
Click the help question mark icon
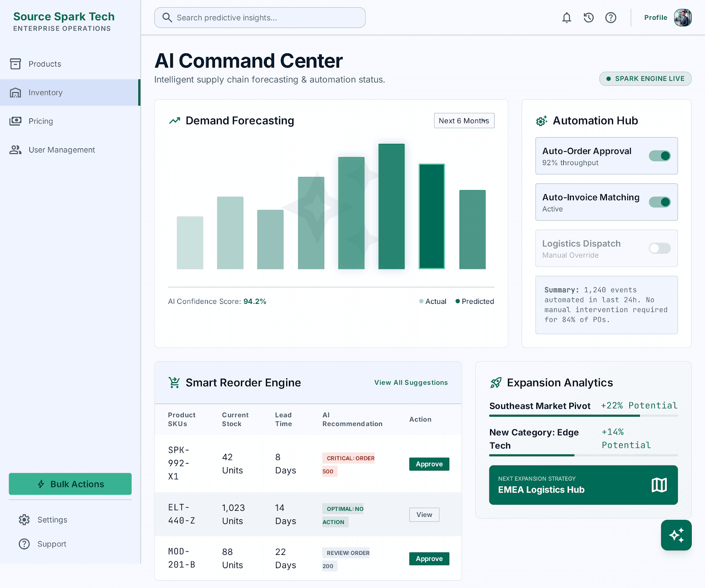(x=610, y=18)
